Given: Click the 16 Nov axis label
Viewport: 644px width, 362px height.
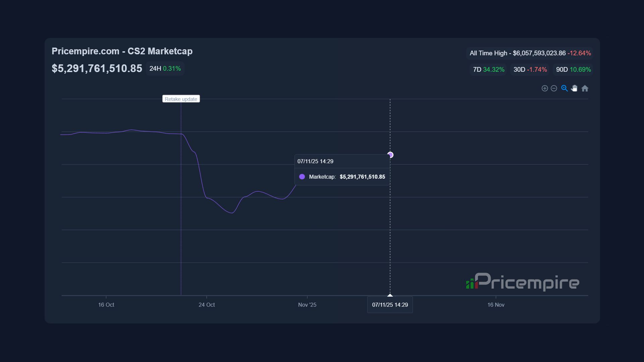Looking at the screenshot, I should coord(496,305).
